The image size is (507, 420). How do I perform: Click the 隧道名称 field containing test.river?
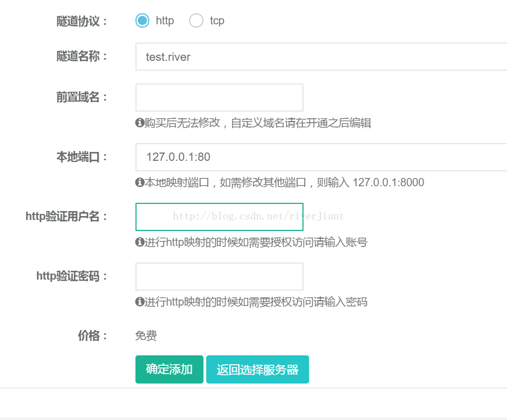(321, 56)
